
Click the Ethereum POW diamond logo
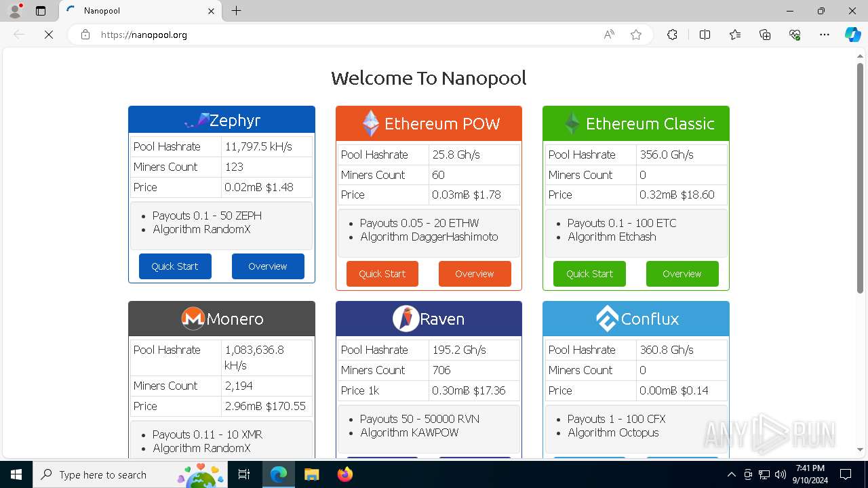371,123
